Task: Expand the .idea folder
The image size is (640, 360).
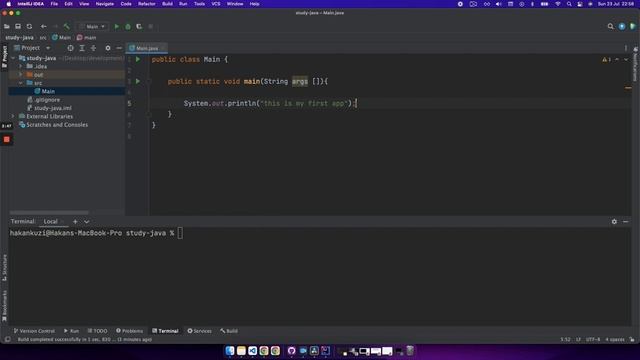Action: (x=21, y=66)
